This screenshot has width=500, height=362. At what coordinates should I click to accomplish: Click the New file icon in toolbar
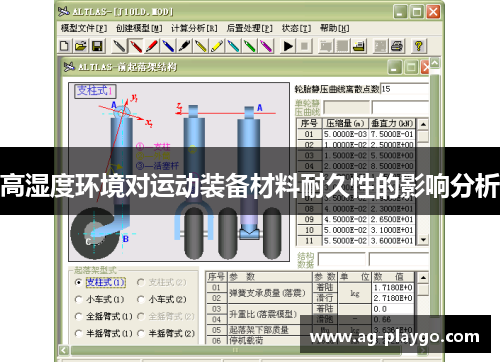(x=65, y=46)
